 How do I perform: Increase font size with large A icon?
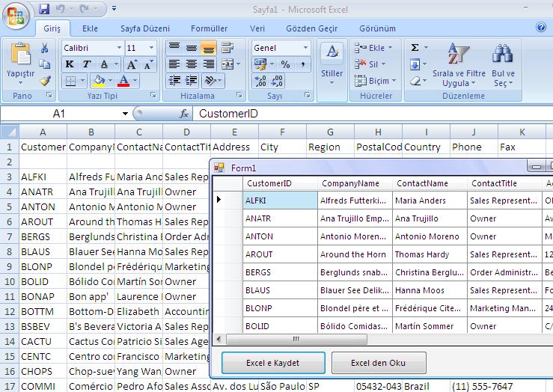pos(132,64)
